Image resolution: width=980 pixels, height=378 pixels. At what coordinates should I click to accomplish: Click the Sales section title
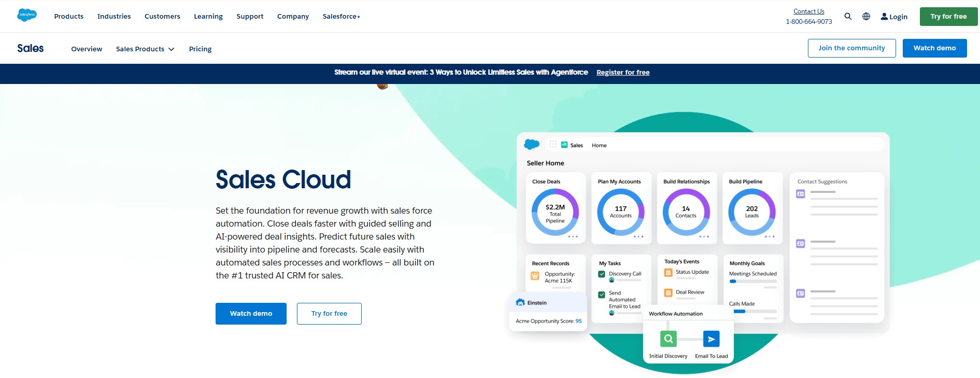click(31, 48)
